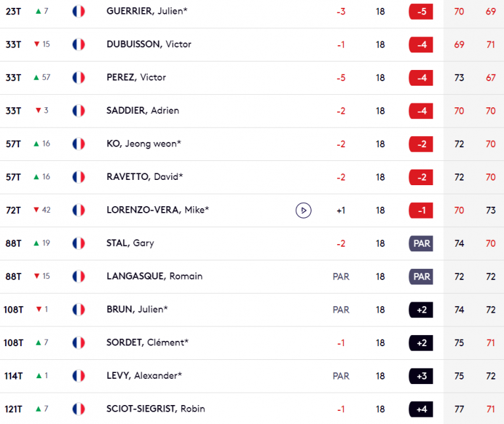Select KO, Jeong weon player name
Screen dimensions: 504x424
point(144,143)
